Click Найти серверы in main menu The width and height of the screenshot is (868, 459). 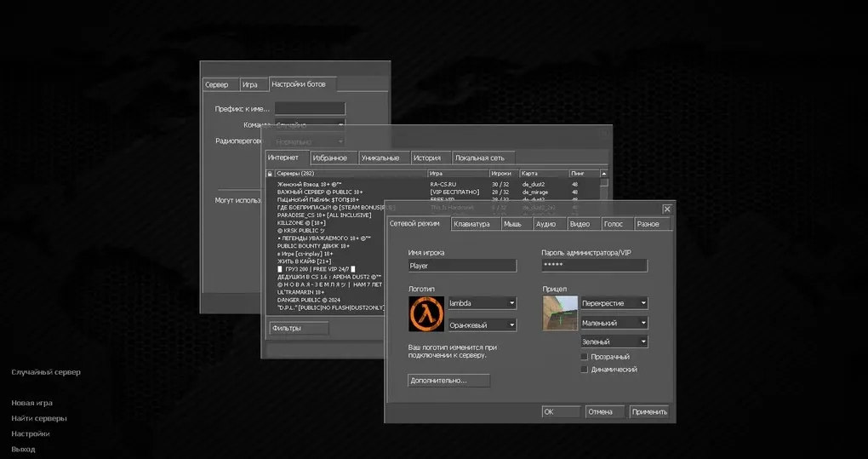(39, 418)
